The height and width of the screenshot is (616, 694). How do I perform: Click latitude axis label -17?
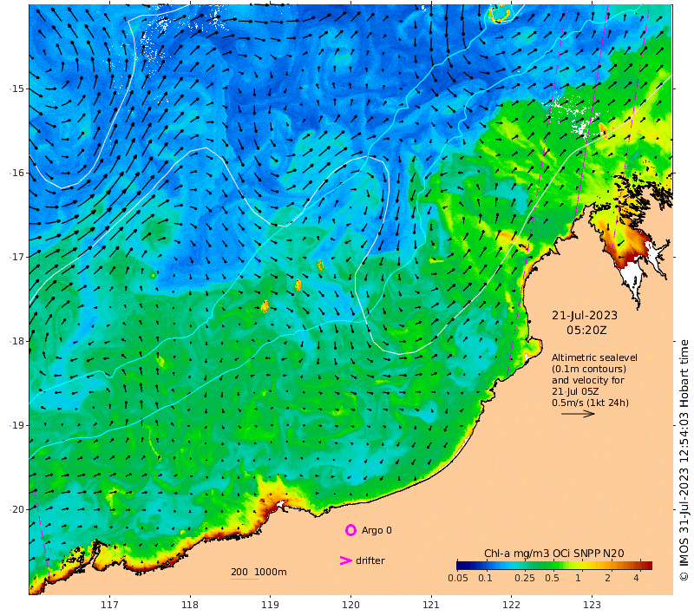tap(17, 257)
